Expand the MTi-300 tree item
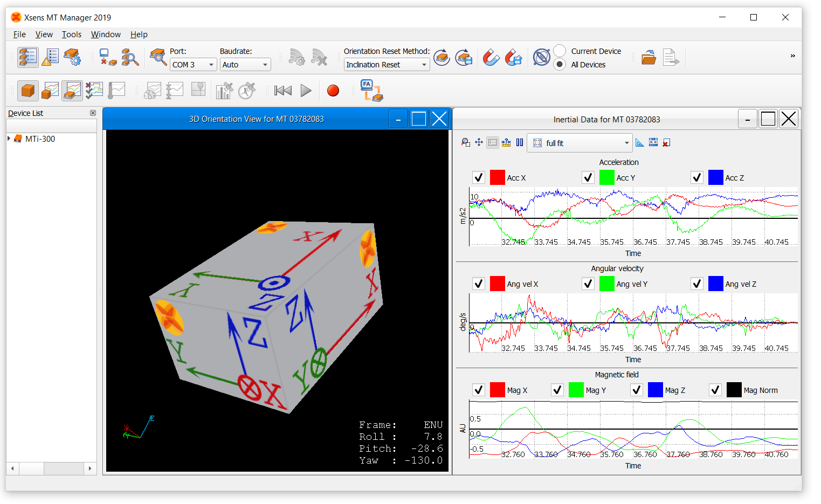This screenshot has height=504, width=821. [9, 139]
